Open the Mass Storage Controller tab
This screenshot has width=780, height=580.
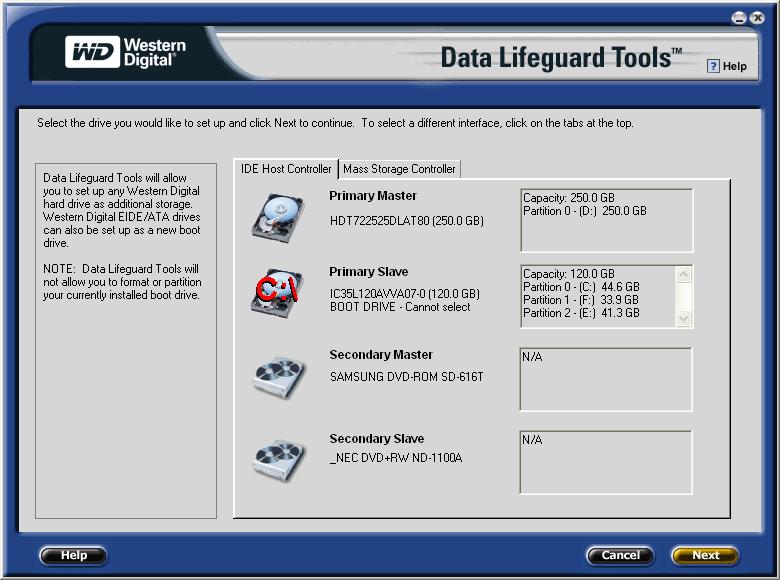399,169
